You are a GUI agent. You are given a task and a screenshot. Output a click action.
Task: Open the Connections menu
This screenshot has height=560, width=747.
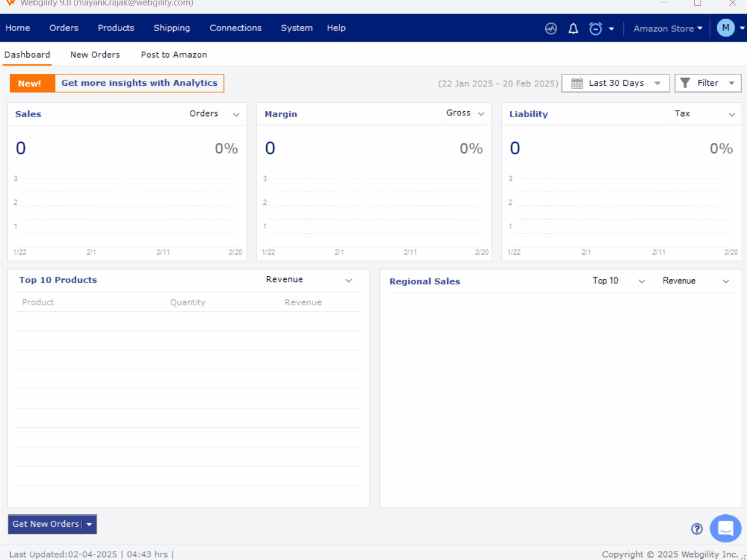(235, 28)
